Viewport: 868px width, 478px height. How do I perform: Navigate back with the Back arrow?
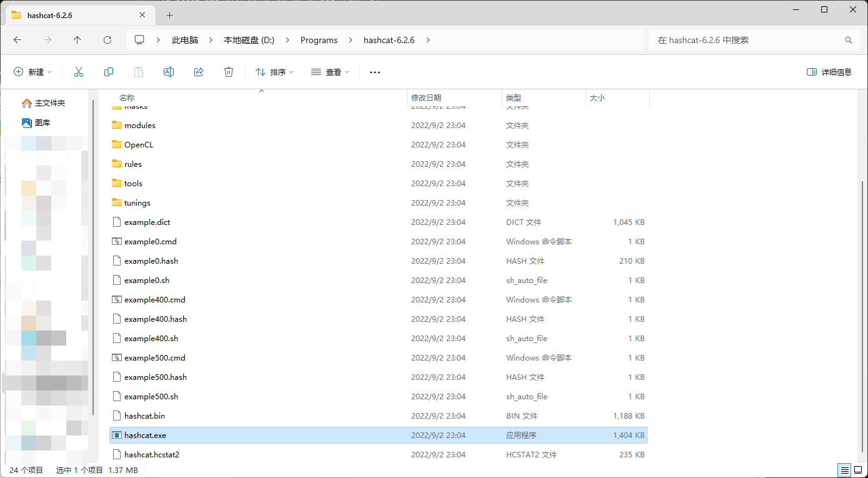point(17,40)
